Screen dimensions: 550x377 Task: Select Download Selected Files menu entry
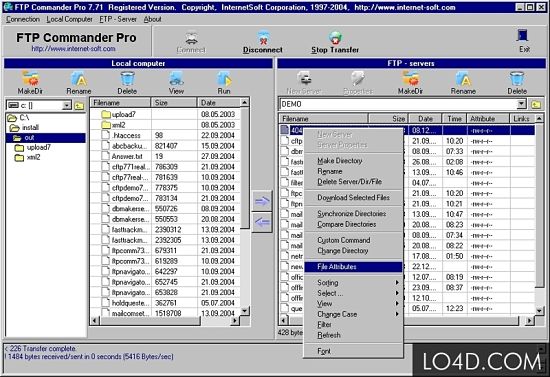tap(353, 197)
